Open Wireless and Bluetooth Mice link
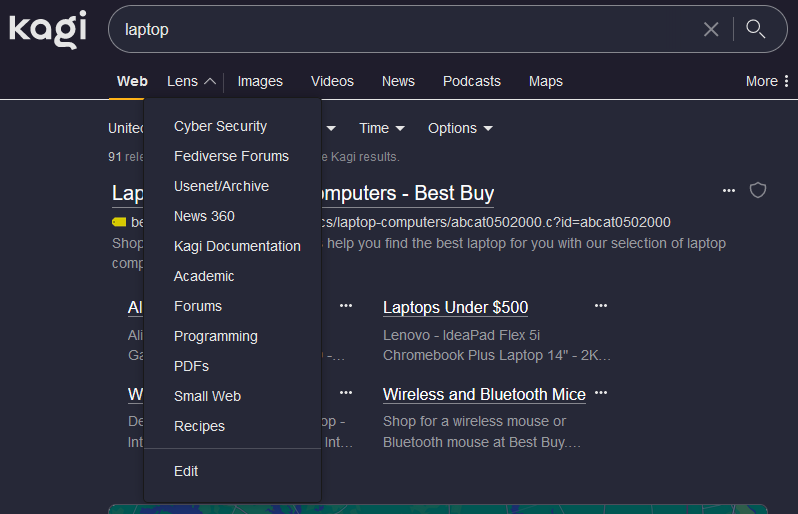The image size is (798, 514). (484, 394)
